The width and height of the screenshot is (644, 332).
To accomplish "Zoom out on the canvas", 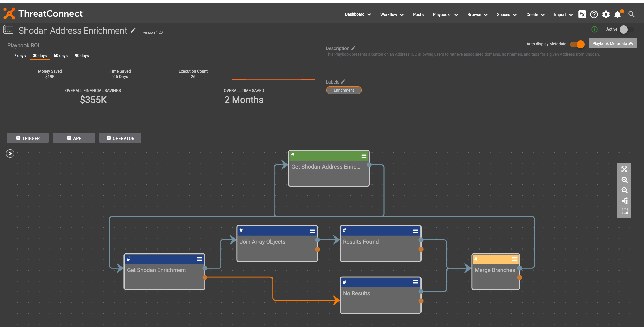I will point(624,190).
